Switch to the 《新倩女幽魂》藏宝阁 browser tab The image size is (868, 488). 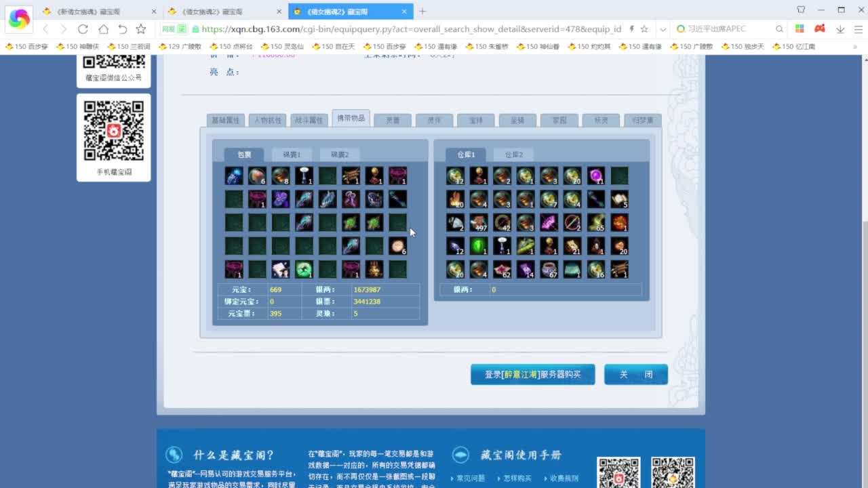click(98, 12)
